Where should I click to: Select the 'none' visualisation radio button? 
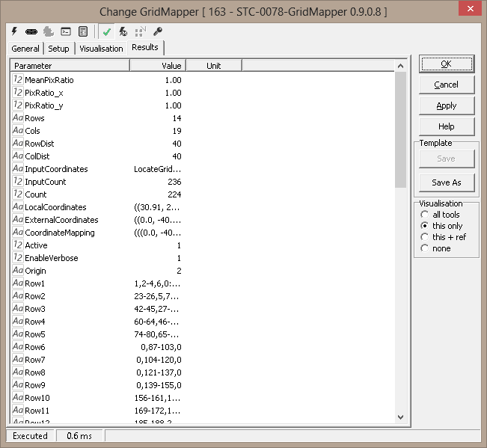click(425, 248)
